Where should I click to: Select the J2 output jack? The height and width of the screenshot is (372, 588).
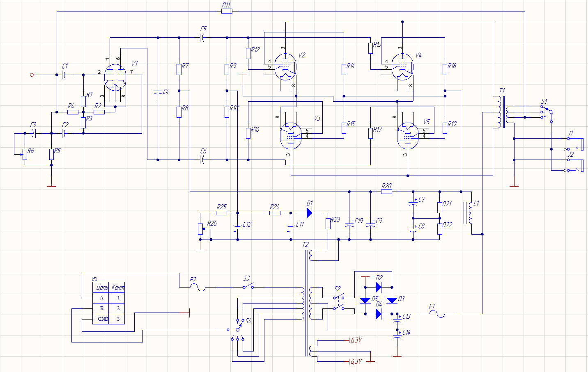click(575, 165)
